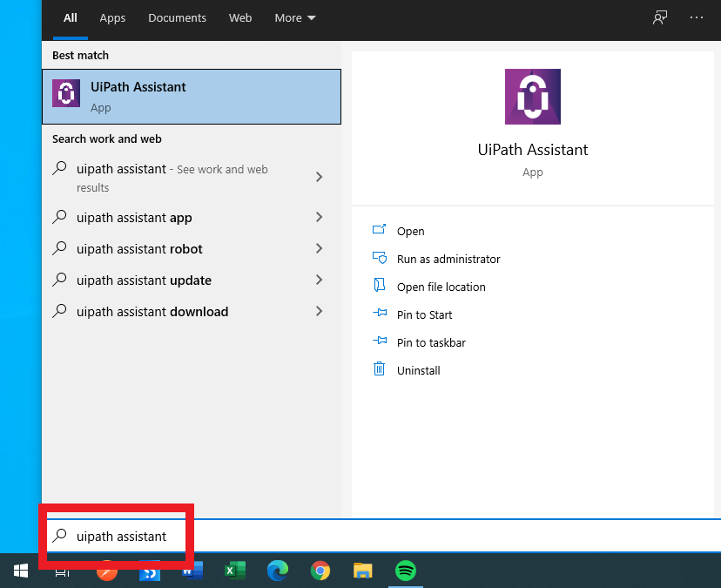Image resolution: width=721 pixels, height=588 pixels.
Task: Select the 'uipath assistant app' suggestion text
Action: pos(134,218)
